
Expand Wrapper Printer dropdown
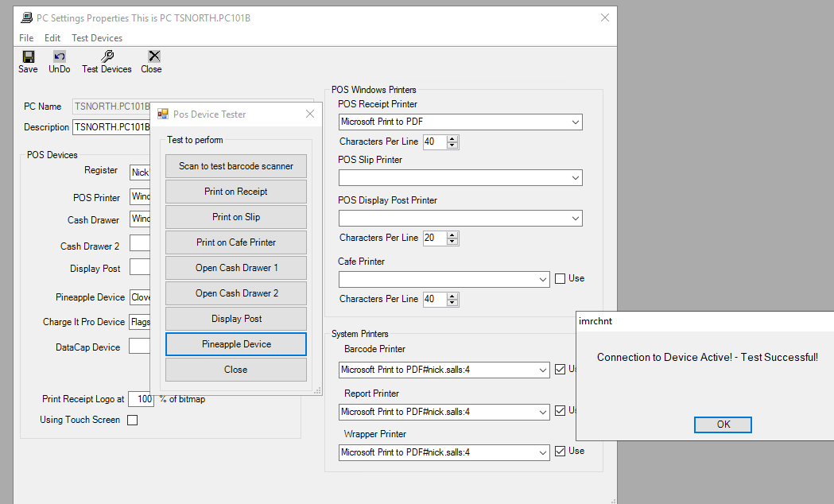tap(542, 452)
